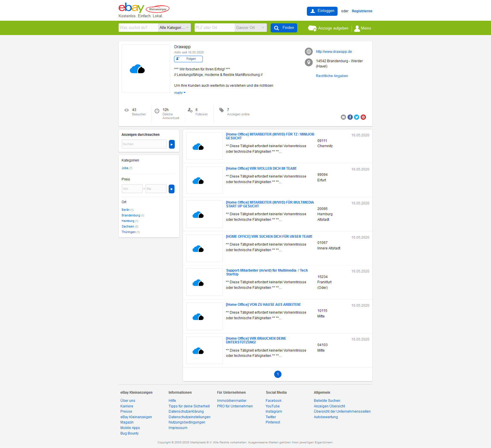491x448 pixels.
Task: Open thumbnail of Erfurt listing
Action: [x=204, y=180]
